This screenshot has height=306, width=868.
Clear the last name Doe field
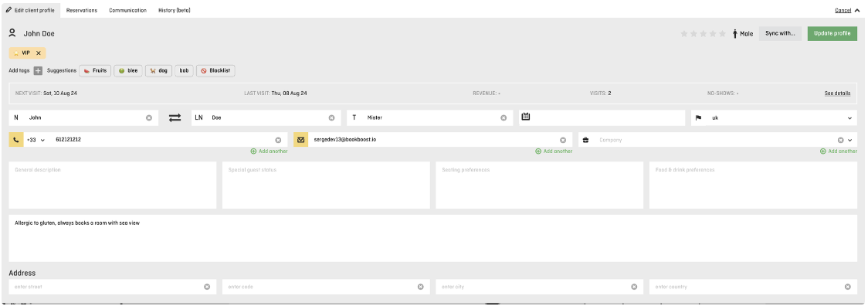tap(331, 117)
